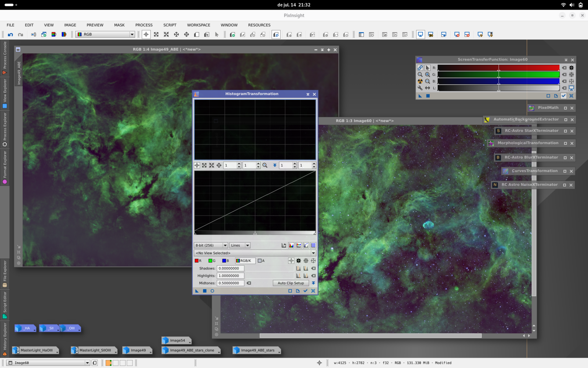Click Reset shadows clipping in HistogramTransformation
Image resolution: width=588 pixels, height=368 pixels.
pyautogui.click(x=314, y=268)
